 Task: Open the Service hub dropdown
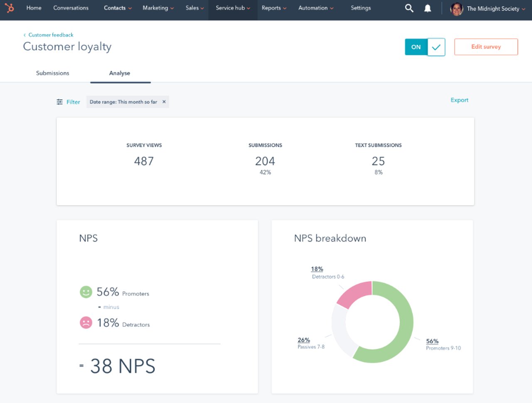click(x=232, y=8)
